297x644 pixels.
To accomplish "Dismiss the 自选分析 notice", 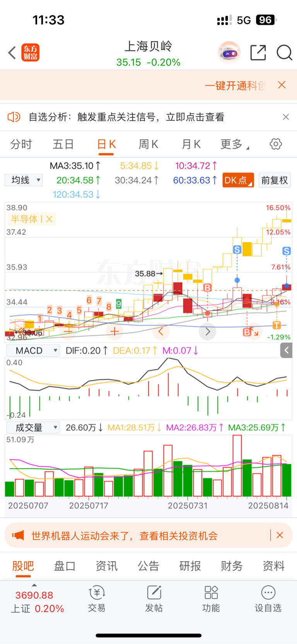I will coord(286,117).
